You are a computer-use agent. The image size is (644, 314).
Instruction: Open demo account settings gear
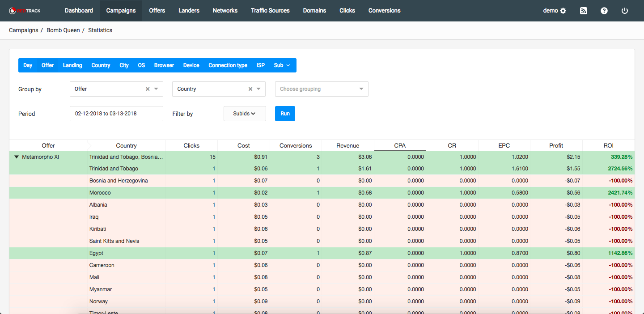[563, 11]
